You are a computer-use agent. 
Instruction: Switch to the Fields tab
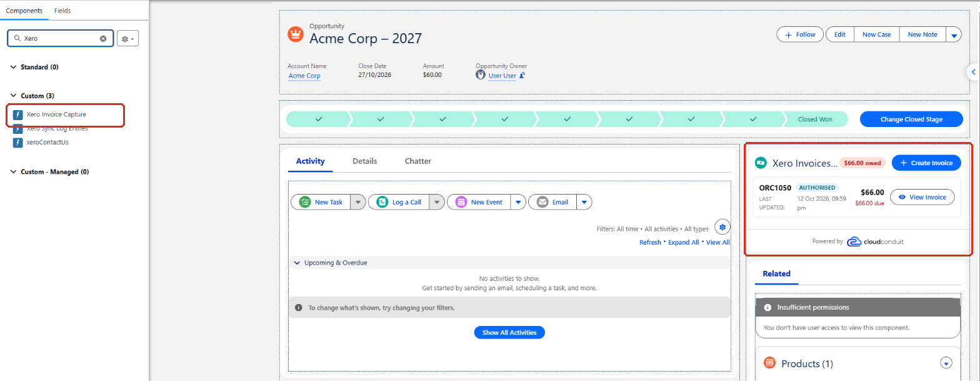(x=62, y=11)
